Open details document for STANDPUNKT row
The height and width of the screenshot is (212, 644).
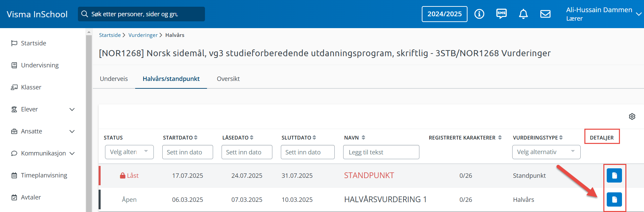[x=614, y=175]
